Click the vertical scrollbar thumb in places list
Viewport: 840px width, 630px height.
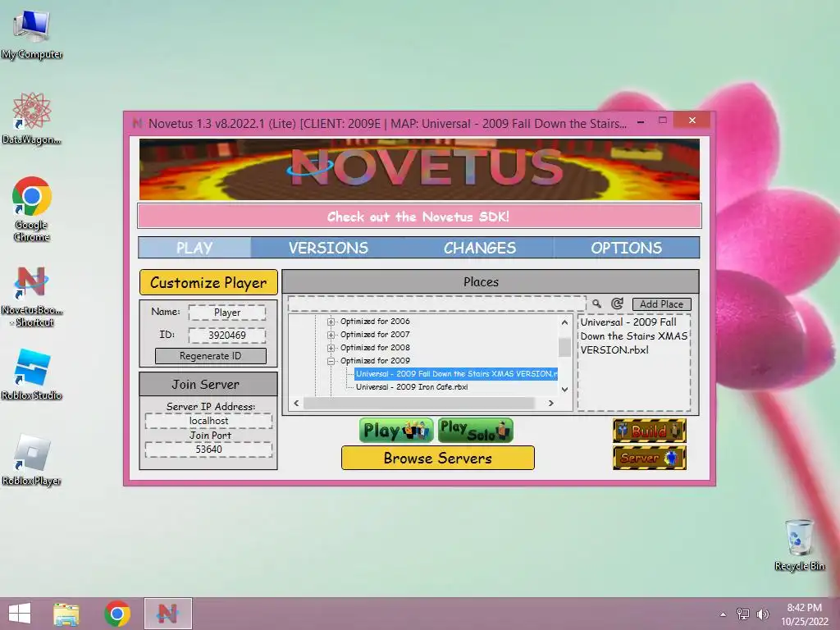(564, 347)
